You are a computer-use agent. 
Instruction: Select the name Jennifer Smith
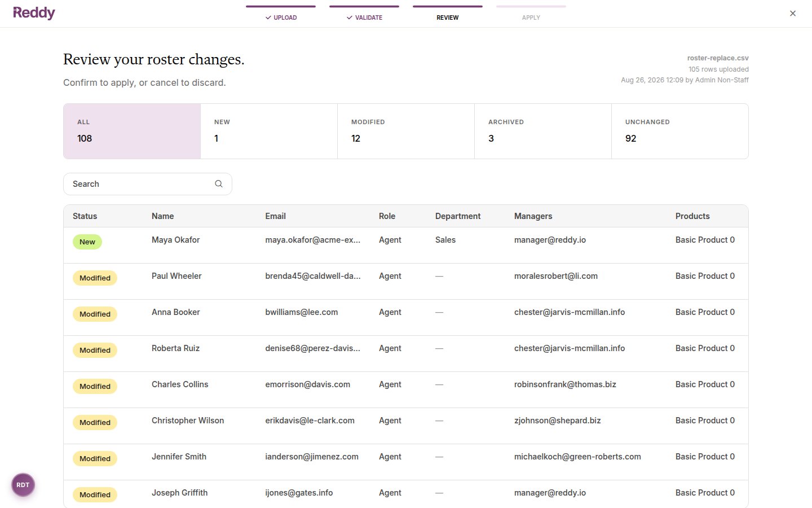pos(179,457)
